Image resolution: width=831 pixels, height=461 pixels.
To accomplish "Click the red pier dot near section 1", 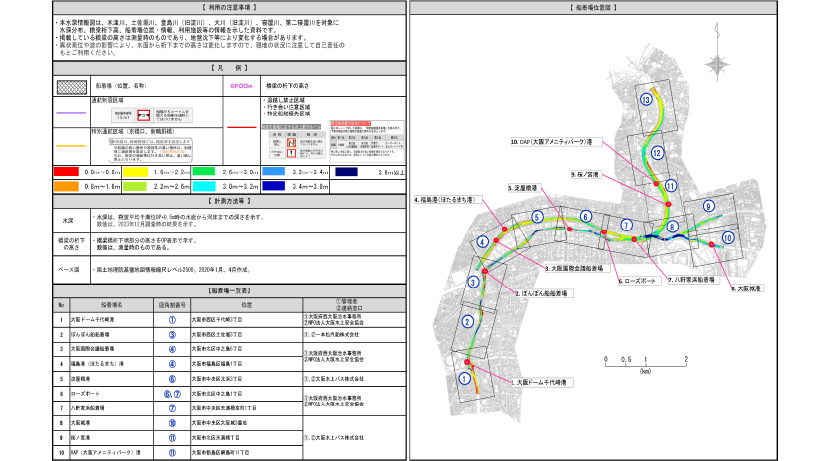I will 467,362.
